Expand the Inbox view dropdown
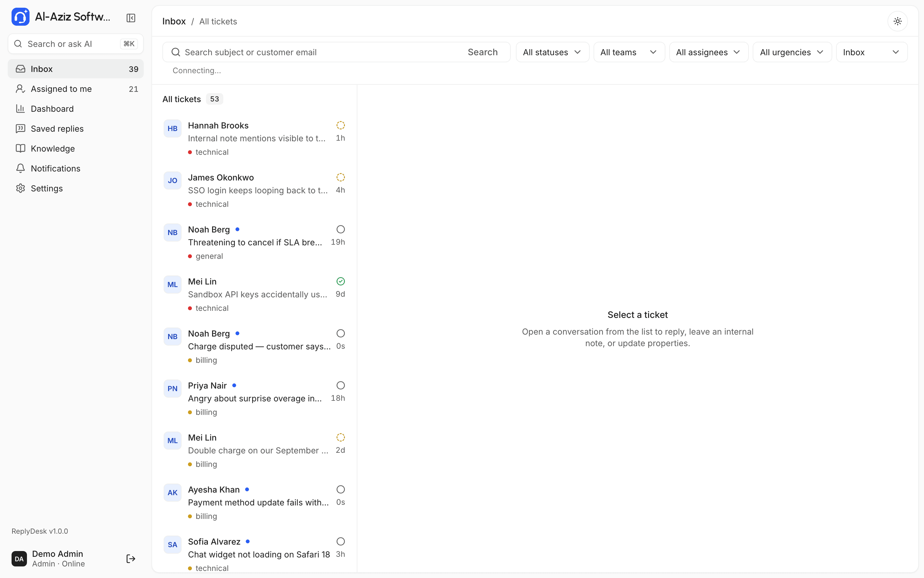924x578 pixels. [x=872, y=52]
